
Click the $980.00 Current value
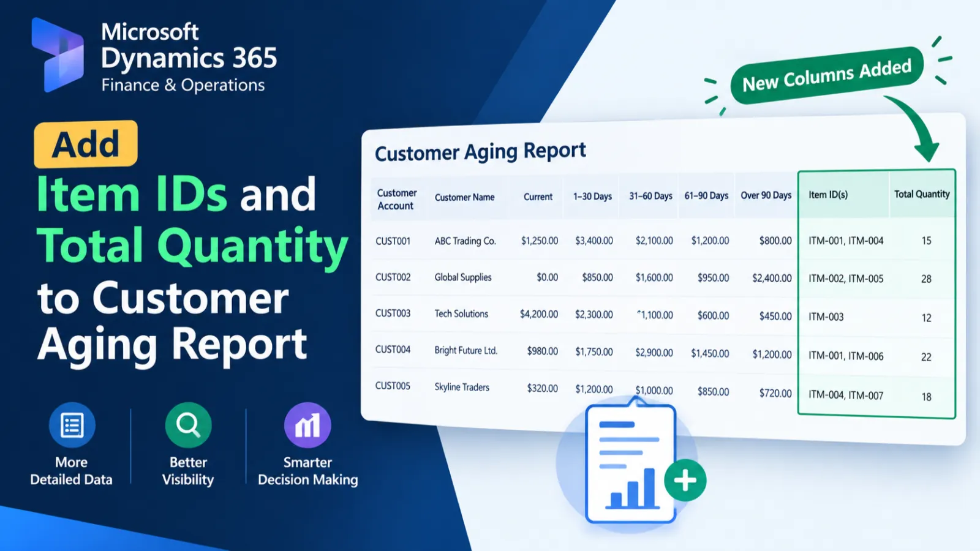pos(543,351)
